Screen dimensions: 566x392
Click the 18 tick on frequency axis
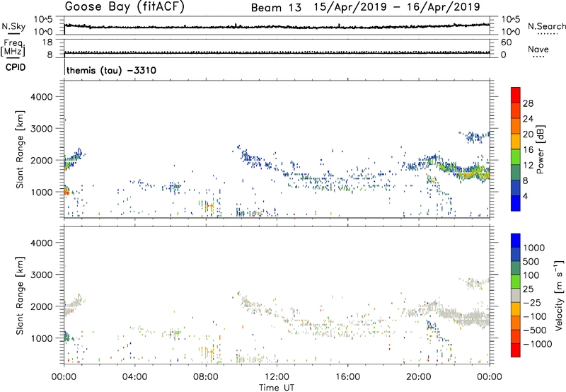click(x=47, y=42)
